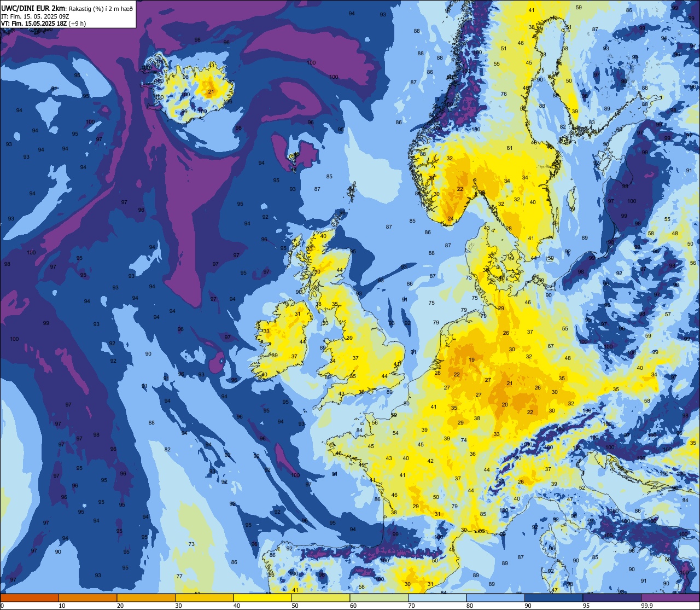
Task: Click the value 53 in the Irish Sea
Action: [325, 323]
